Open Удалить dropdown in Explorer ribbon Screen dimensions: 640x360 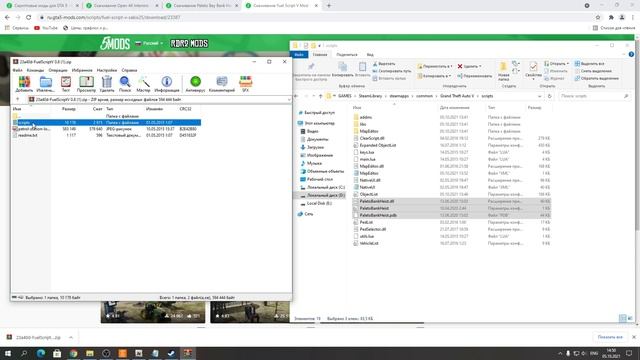(x=470, y=66)
